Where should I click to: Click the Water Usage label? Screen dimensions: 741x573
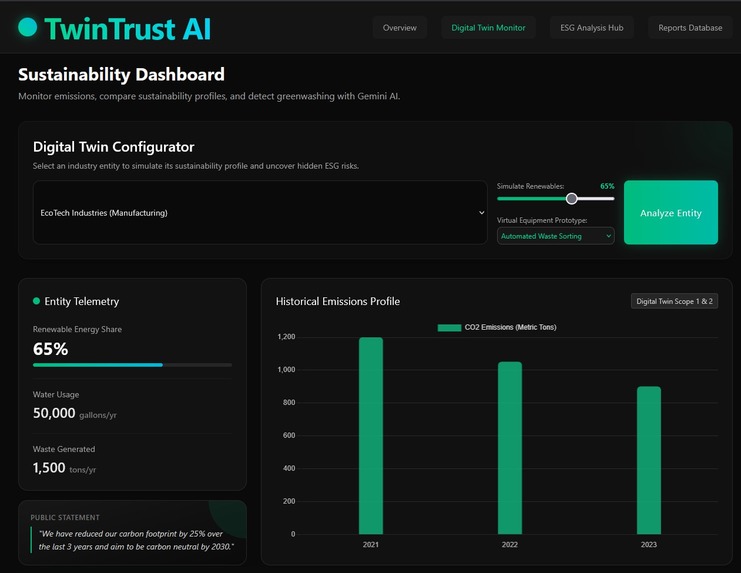[x=56, y=394]
